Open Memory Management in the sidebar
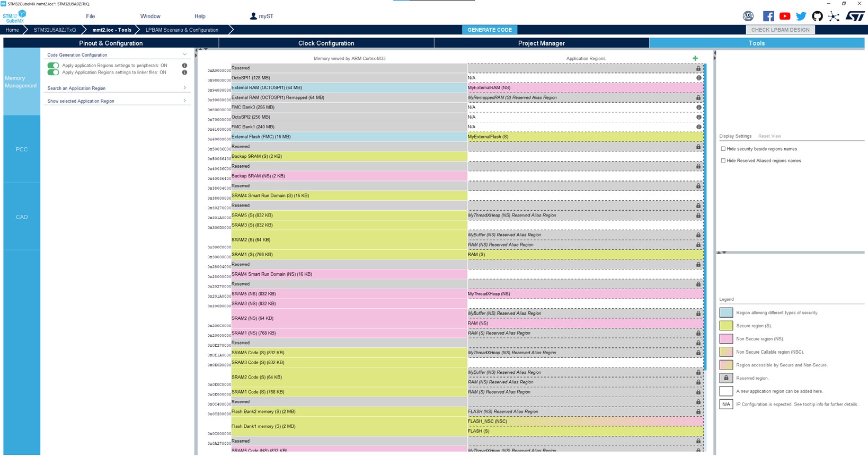 [21, 82]
